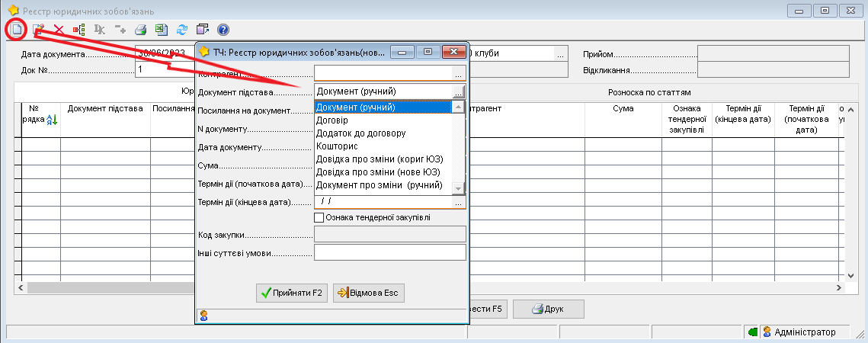Click the 'Інші суттєві умови' input field
The width and height of the screenshot is (868, 343).
pyautogui.click(x=389, y=252)
